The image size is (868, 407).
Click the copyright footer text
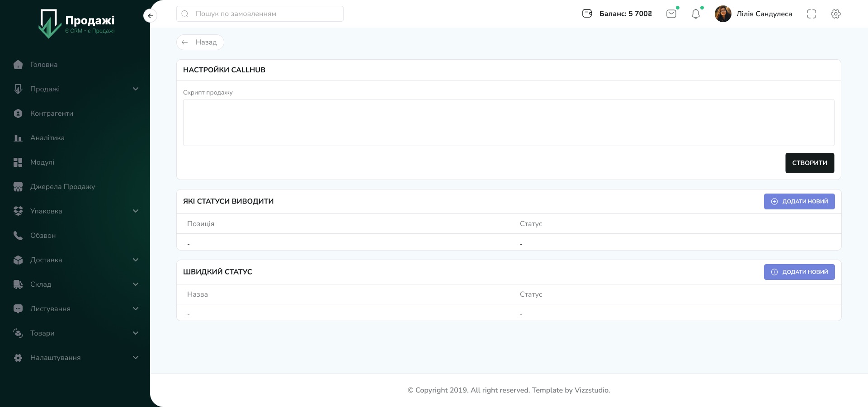[509, 390]
